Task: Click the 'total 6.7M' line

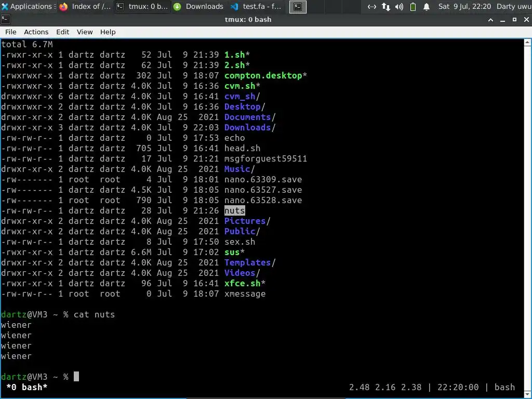Action: pos(27,44)
